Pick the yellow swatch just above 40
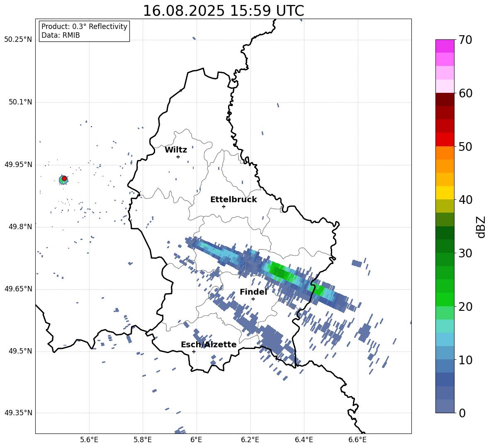The image size is (491, 448). pos(445,193)
